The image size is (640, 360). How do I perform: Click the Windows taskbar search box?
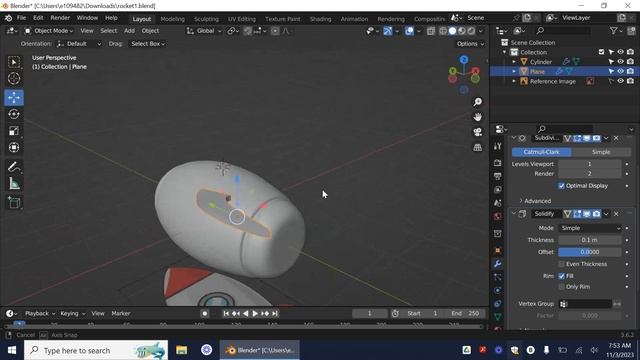pyautogui.click(x=96, y=350)
